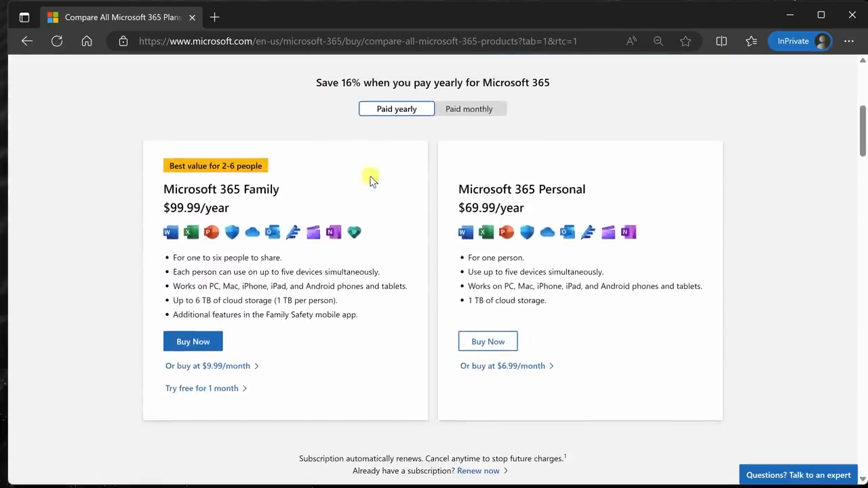Click 'Additional features in the Family Safety' bullet

click(x=265, y=314)
